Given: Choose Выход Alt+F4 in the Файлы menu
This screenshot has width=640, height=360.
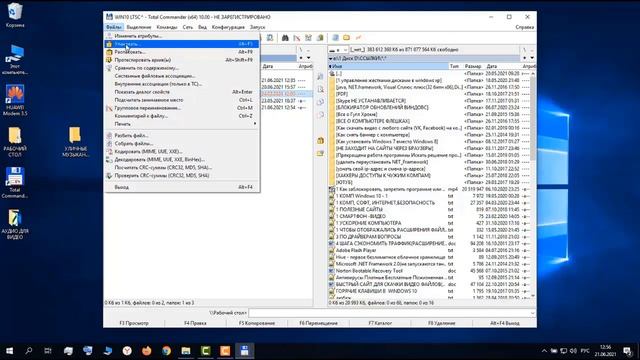Looking at the screenshot, I should pos(182,187).
